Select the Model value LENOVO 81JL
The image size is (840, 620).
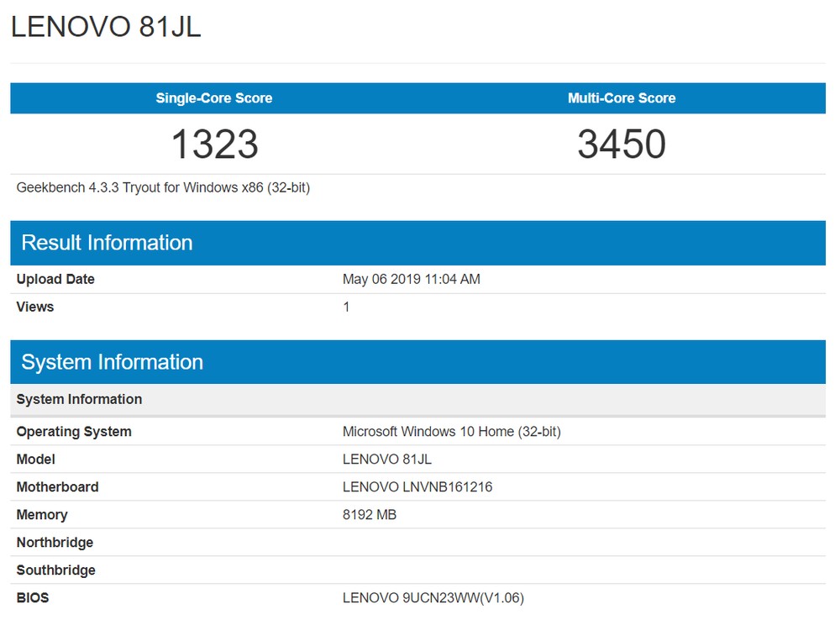pos(386,460)
